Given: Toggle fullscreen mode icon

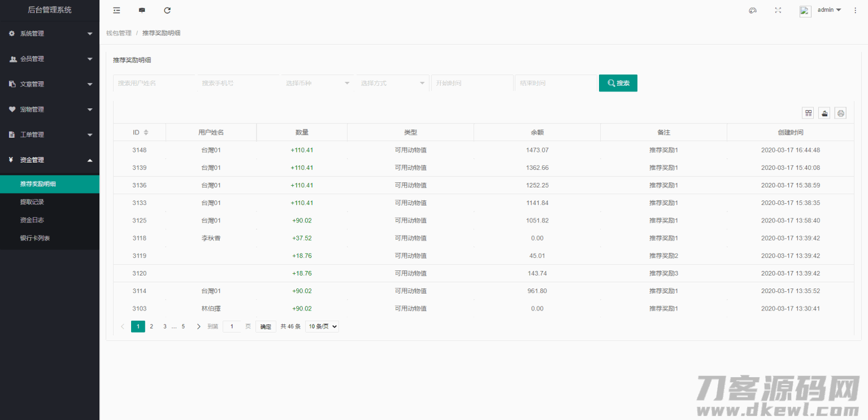Looking at the screenshot, I should pos(778,10).
